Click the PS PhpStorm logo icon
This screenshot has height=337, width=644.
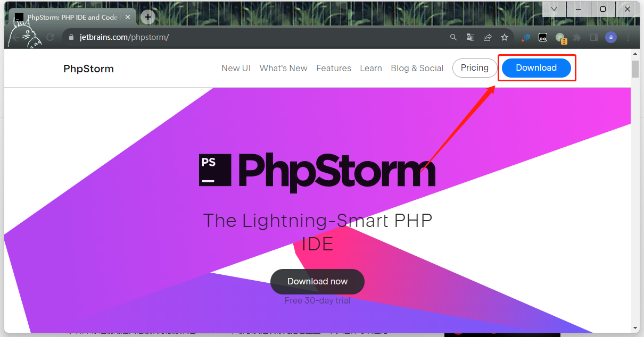click(215, 170)
